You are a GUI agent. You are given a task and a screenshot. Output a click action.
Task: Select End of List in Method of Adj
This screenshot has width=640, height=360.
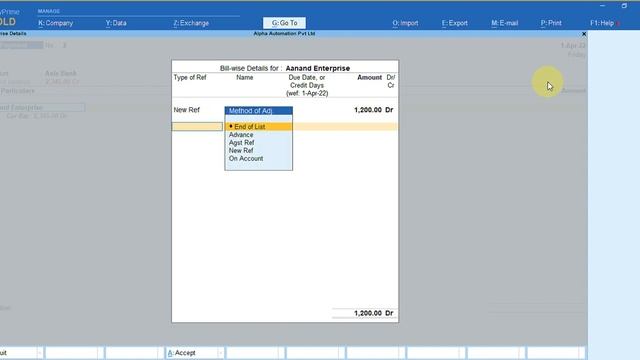(x=258, y=127)
